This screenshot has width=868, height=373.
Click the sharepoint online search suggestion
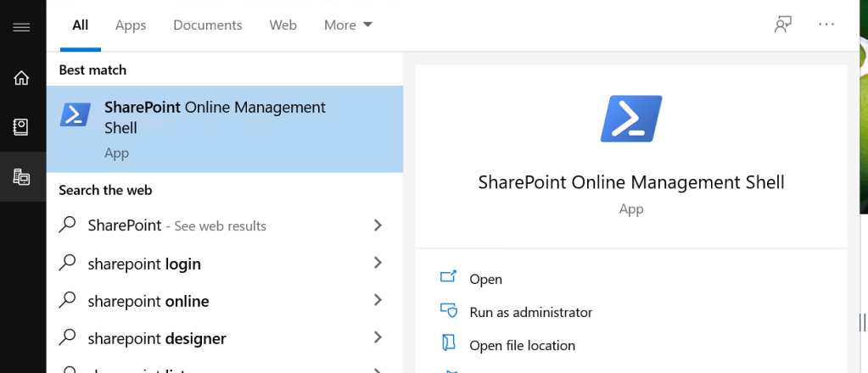148,301
